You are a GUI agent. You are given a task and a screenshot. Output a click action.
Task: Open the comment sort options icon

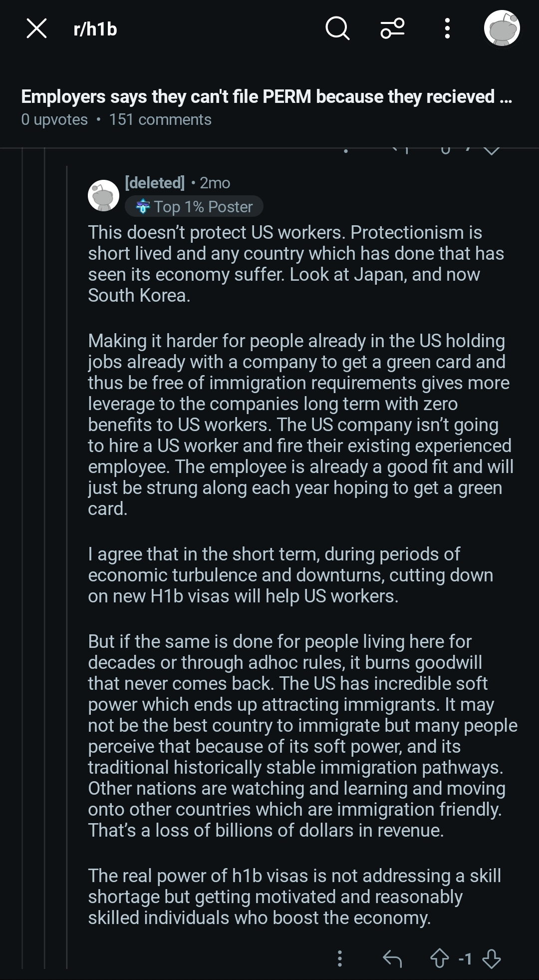(x=392, y=28)
